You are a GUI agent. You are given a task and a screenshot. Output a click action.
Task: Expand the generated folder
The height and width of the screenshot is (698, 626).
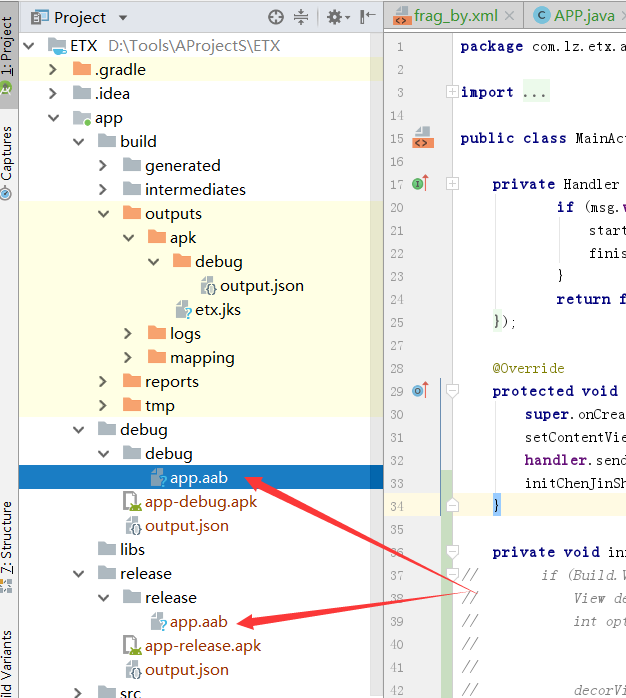point(103,166)
